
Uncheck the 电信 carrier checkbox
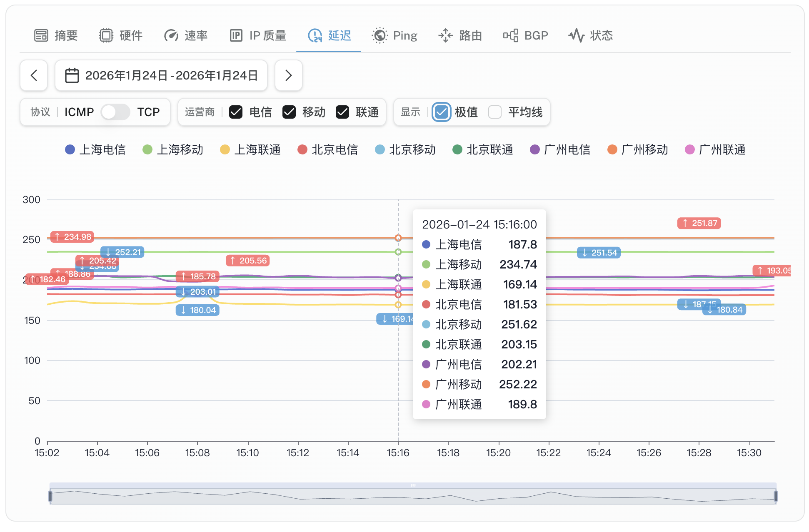pyautogui.click(x=236, y=112)
